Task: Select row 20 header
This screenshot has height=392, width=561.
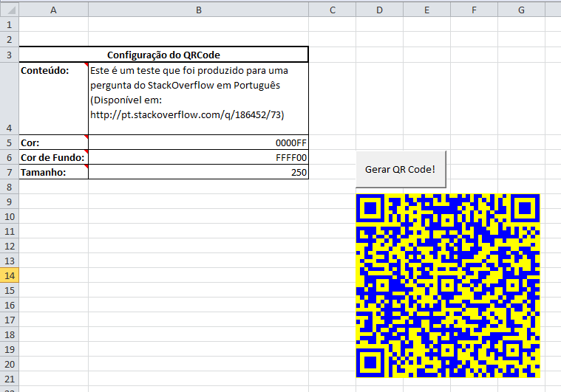Action: click(x=10, y=364)
